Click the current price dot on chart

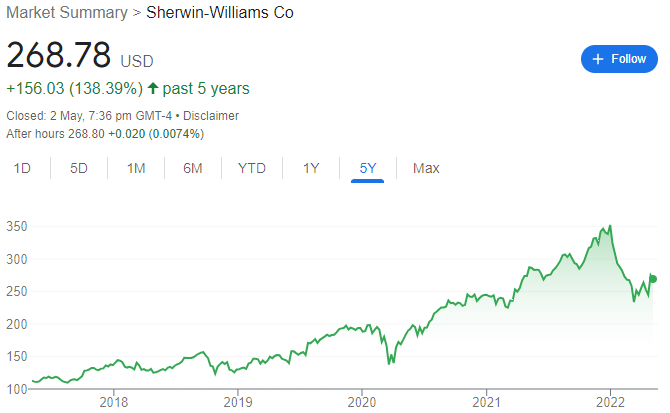coord(654,279)
